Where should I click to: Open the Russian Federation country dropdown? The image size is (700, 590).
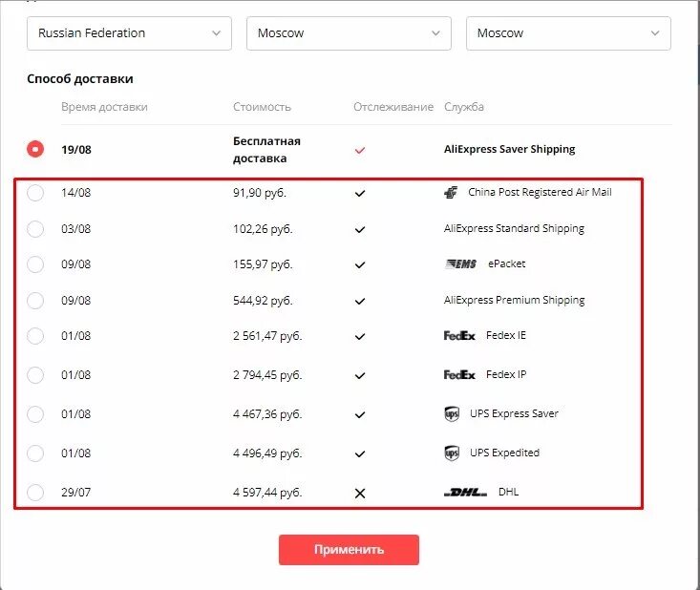pos(129,33)
